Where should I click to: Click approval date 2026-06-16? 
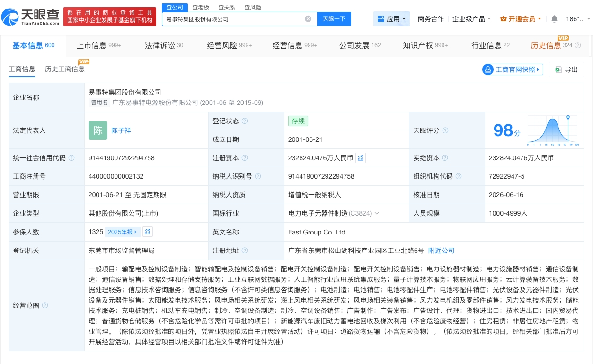(506, 195)
